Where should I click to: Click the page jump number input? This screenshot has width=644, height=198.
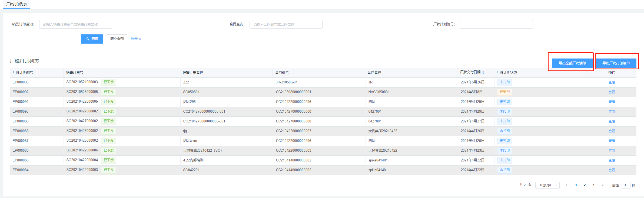point(625,185)
